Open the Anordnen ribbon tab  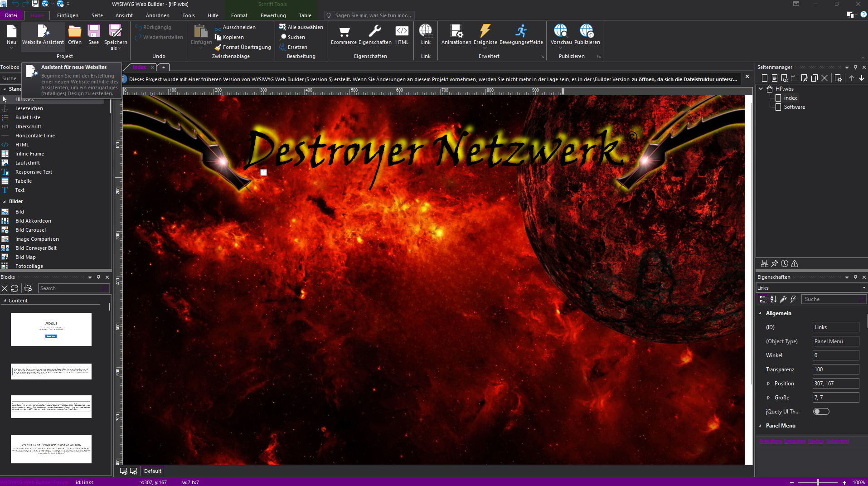[158, 15]
